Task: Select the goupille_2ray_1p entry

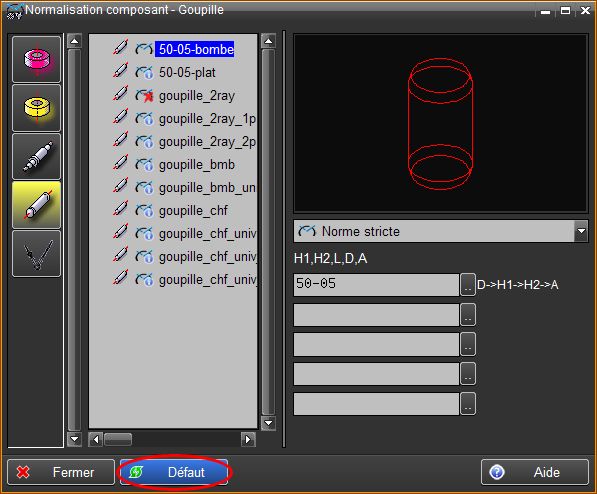Action: click(x=207, y=119)
